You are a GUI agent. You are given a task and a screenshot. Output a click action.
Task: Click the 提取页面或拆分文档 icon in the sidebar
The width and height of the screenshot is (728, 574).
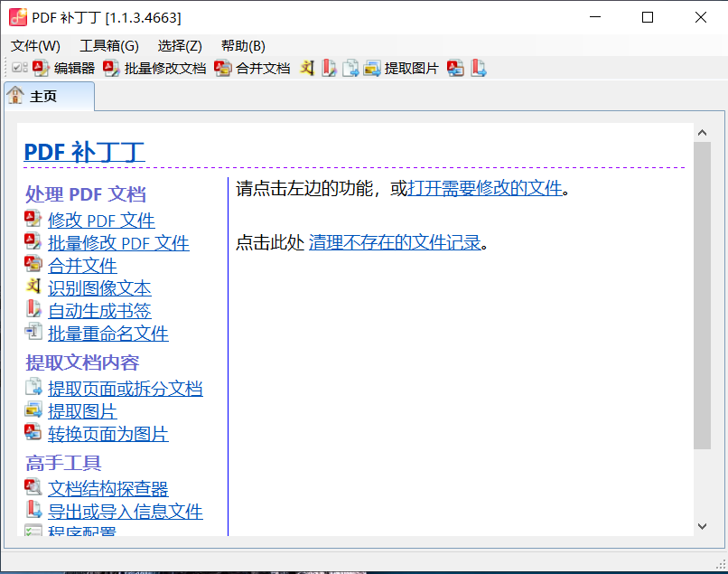[33, 388]
